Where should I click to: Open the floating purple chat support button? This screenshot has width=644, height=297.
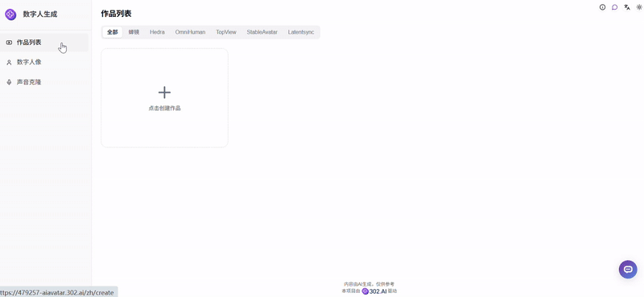point(628,270)
